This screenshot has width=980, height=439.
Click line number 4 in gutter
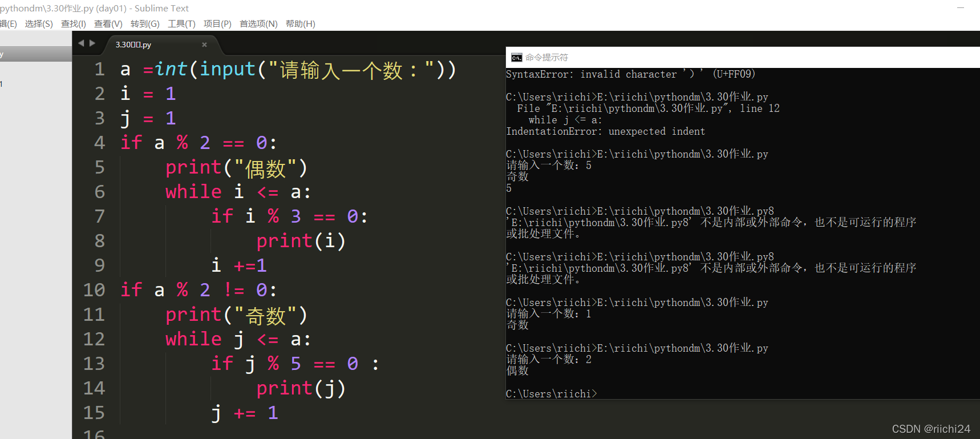pos(100,143)
